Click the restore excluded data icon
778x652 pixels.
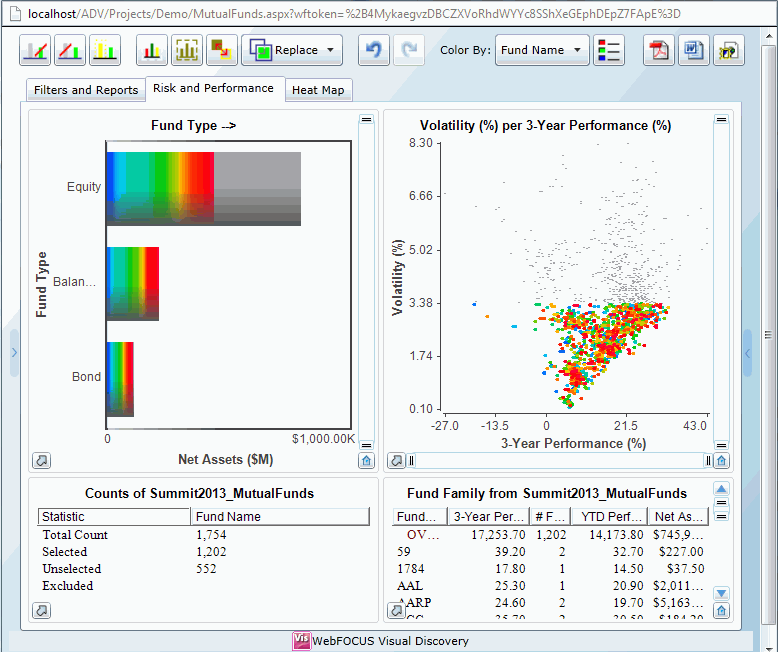[105, 50]
